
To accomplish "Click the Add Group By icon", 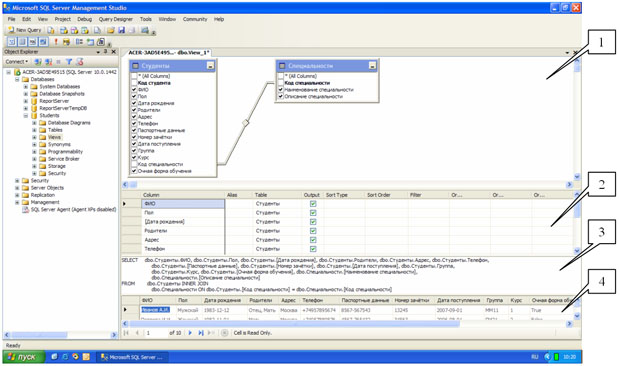I will (79, 42).
